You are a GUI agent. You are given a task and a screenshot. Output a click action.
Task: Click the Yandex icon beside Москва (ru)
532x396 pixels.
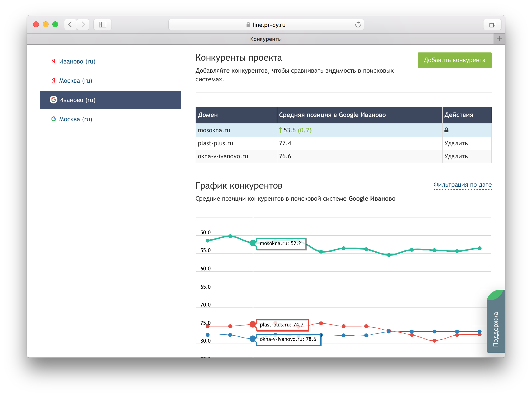click(54, 81)
